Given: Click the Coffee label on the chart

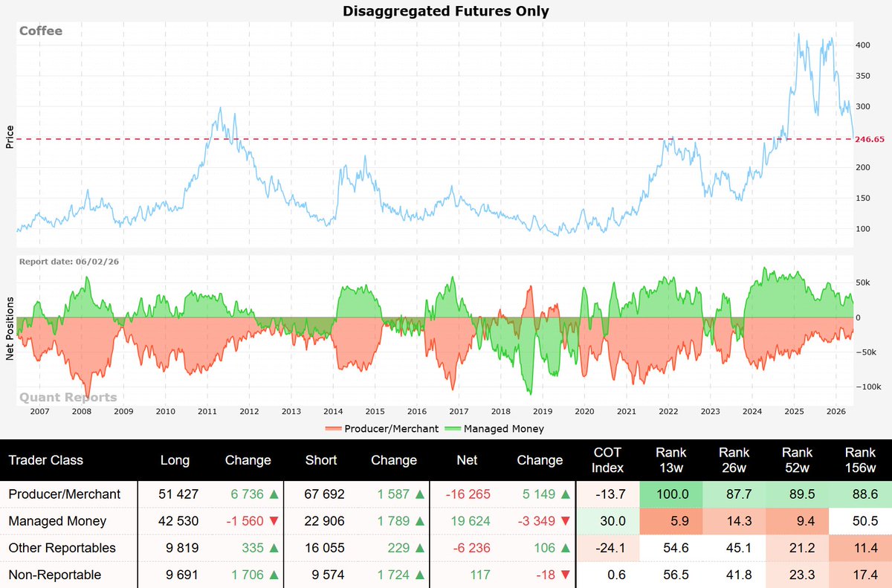Looking at the screenshot, I should [x=41, y=30].
